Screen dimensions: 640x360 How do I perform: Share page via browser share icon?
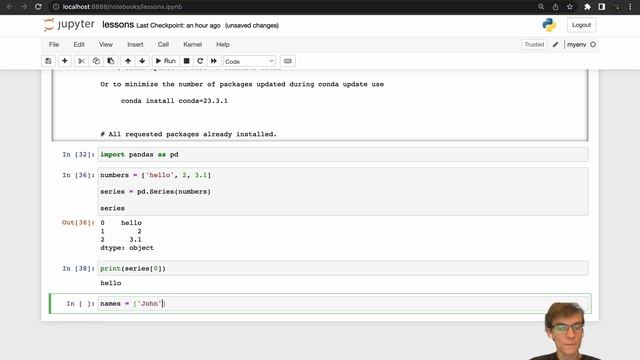pos(555,7)
